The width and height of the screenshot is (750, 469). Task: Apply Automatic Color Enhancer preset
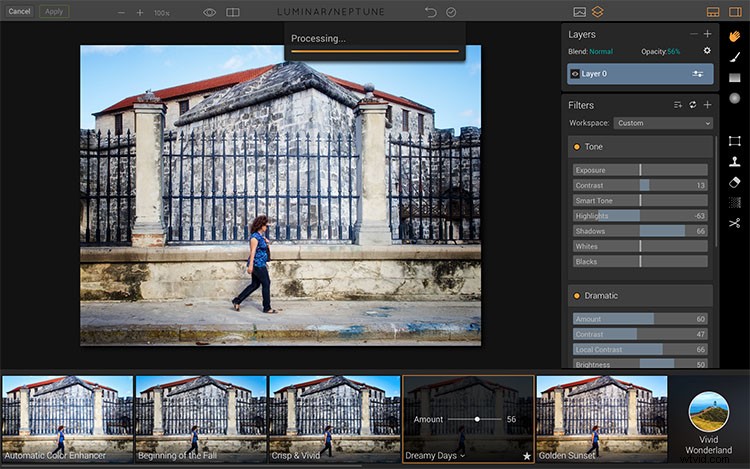pos(67,419)
